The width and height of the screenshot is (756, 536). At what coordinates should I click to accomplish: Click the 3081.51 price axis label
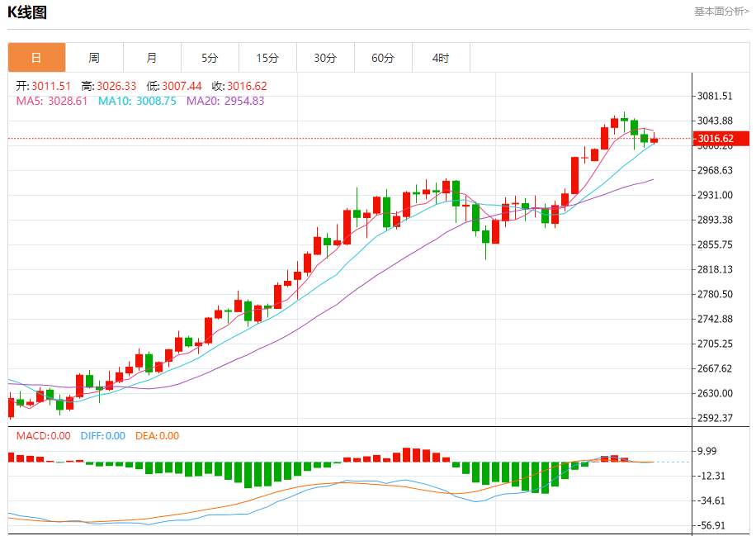(716, 97)
